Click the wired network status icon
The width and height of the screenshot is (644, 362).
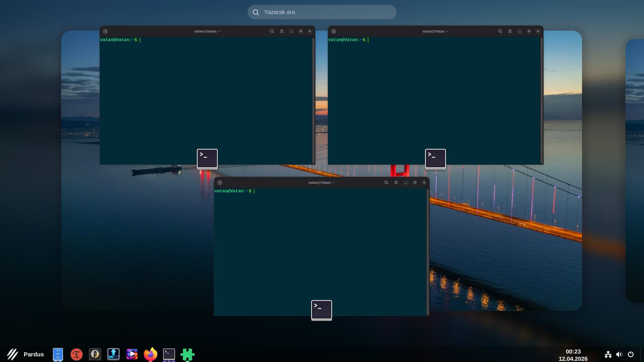point(608,354)
